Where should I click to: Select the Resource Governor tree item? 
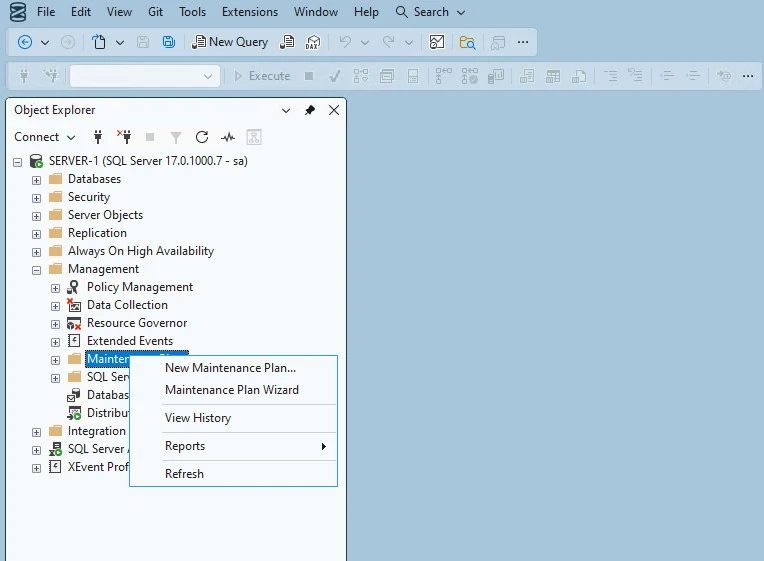coord(137,323)
